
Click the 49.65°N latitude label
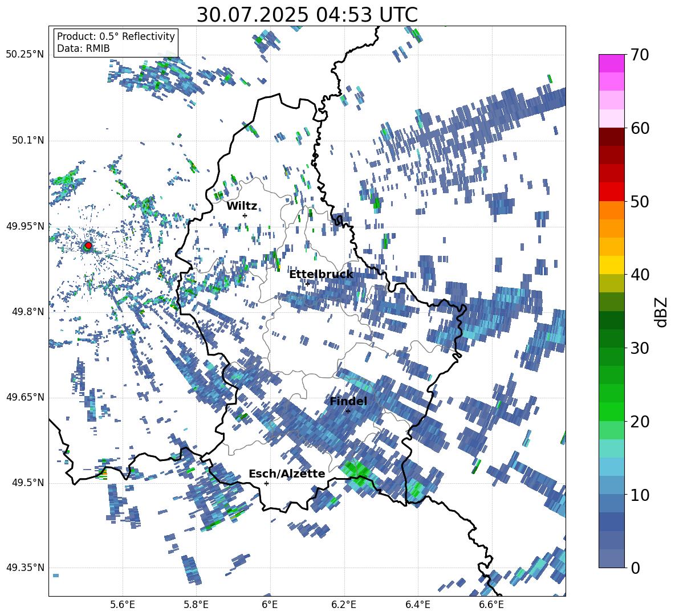point(25,397)
